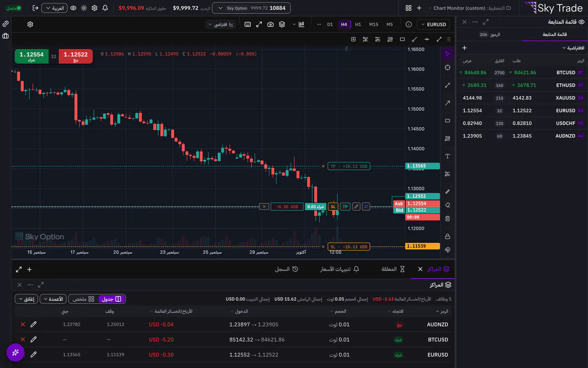Screen dimensions: 588x368
Task: Switch positions view to جدول (table)
Action: click(x=112, y=299)
